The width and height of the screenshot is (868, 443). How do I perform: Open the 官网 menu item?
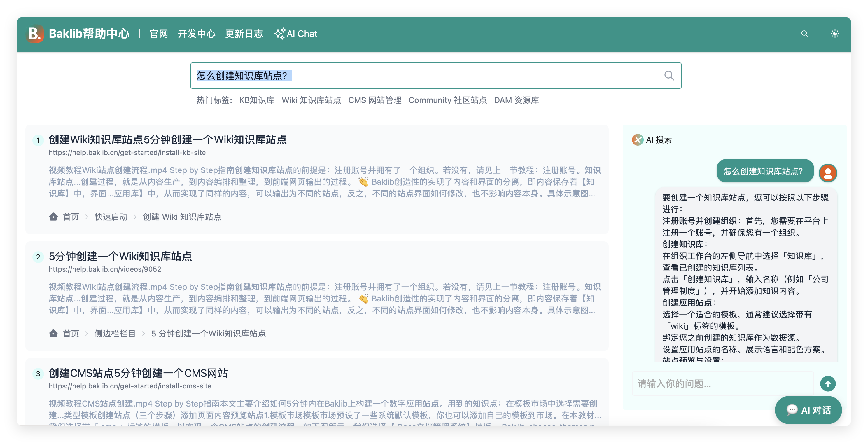(x=159, y=34)
